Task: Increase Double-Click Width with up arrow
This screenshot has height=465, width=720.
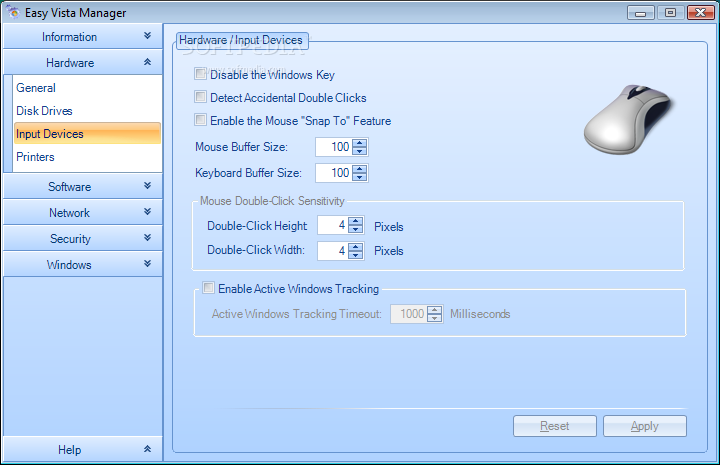Action: tap(356, 247)
